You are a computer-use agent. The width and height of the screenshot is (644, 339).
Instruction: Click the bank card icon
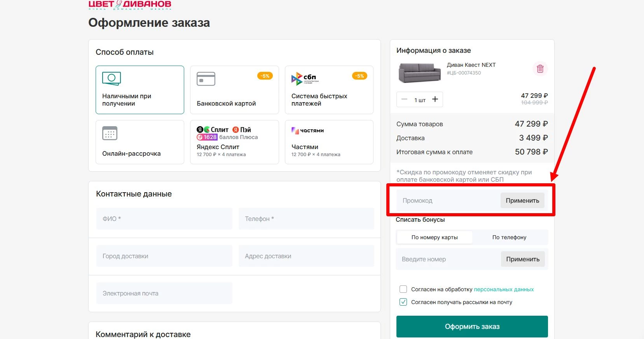coord(206,79)
